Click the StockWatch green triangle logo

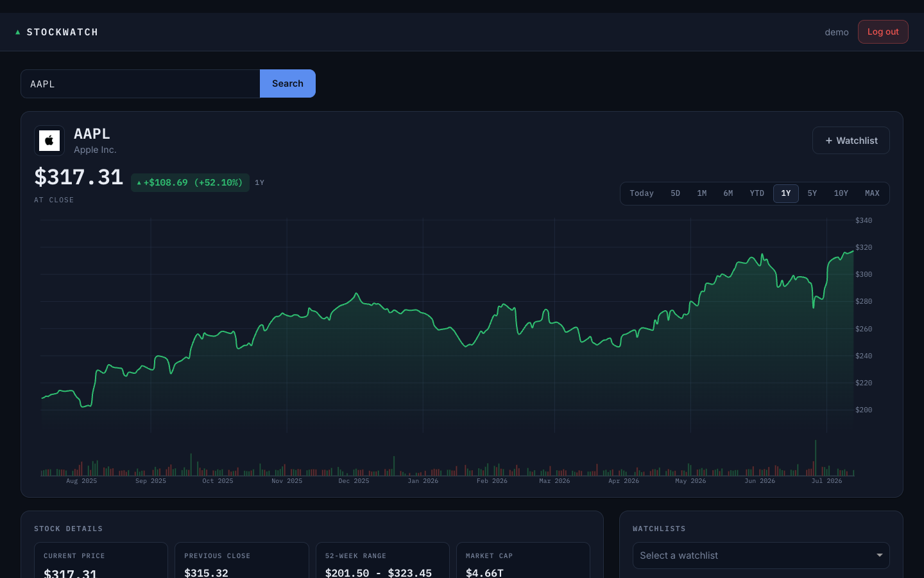(x=18, y=32)
